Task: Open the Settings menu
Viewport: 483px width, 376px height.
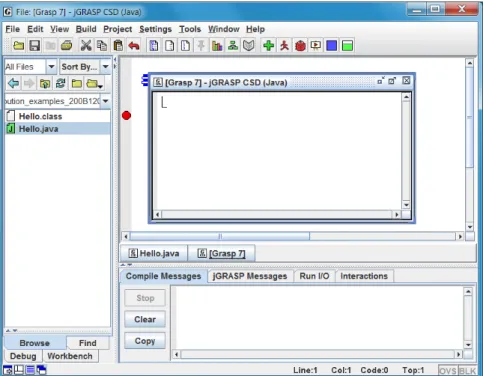Action: pos(155,29)
